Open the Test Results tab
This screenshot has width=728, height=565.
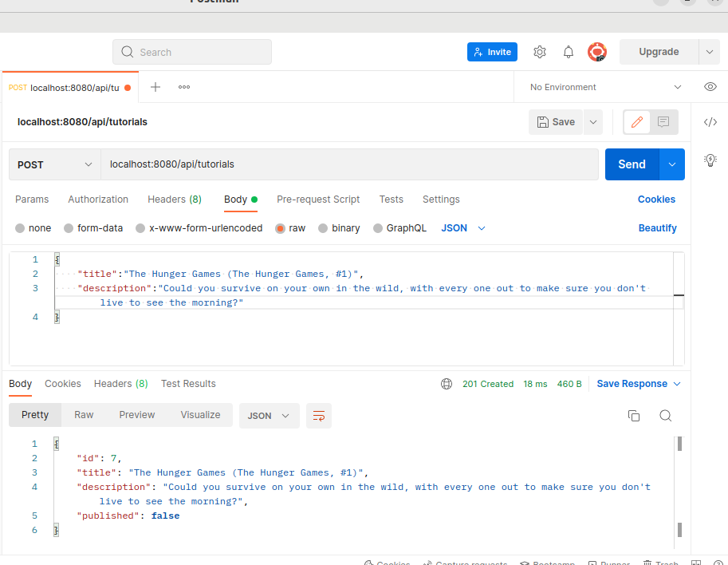point(188,384)
